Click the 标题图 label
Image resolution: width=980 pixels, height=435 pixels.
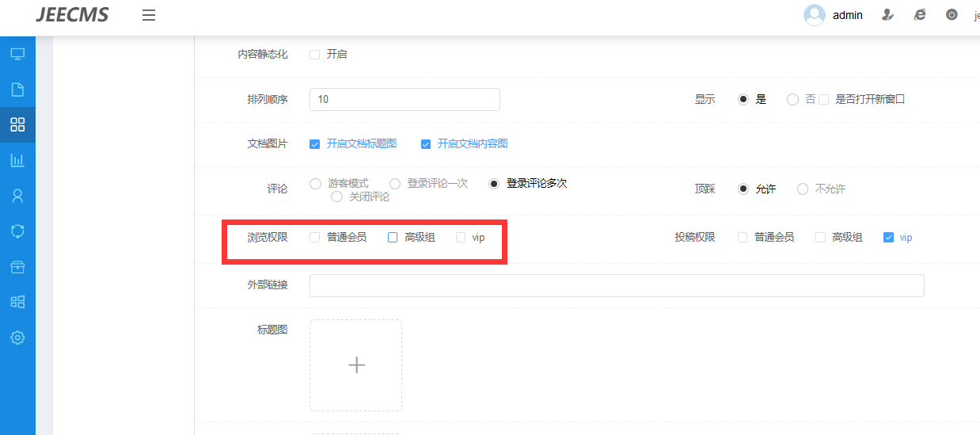272,330
